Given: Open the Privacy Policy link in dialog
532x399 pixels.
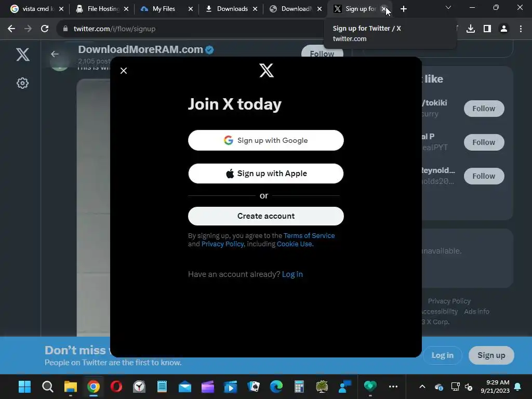Looking at the screenshot, I should click(x=222, y=244).
